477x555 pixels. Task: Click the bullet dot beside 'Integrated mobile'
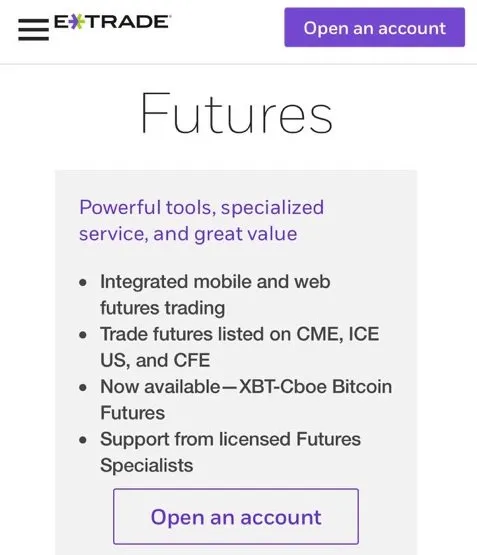(83, 283)
